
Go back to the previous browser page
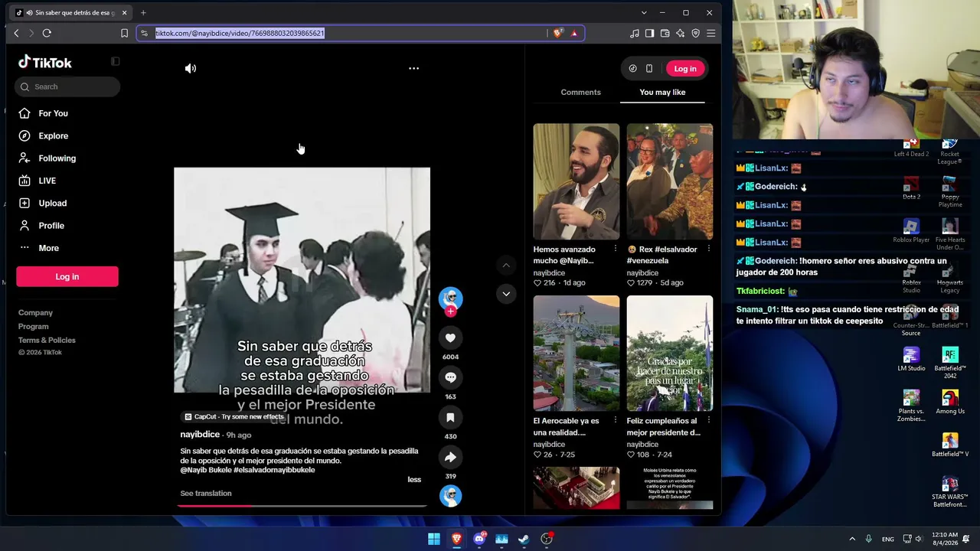16,33
